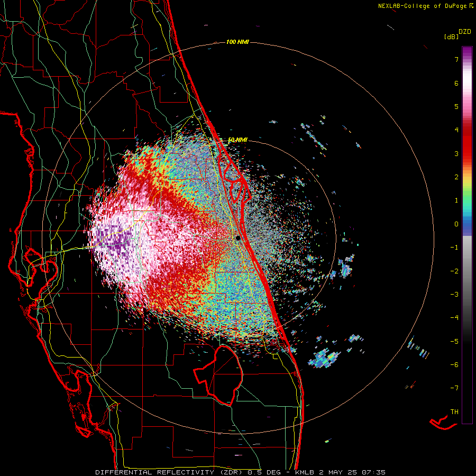Click the color scale value -5

[x=454, y=341]
